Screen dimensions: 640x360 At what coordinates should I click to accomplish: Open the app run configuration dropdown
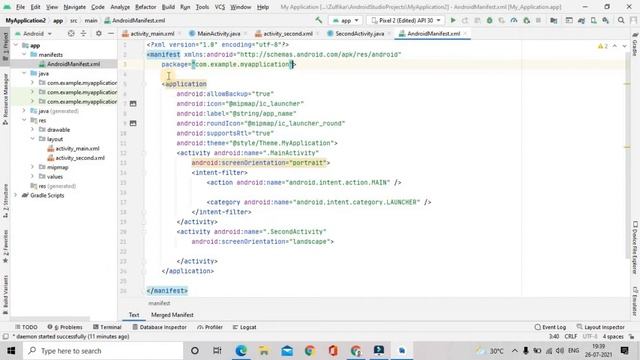tap(346, 20)
